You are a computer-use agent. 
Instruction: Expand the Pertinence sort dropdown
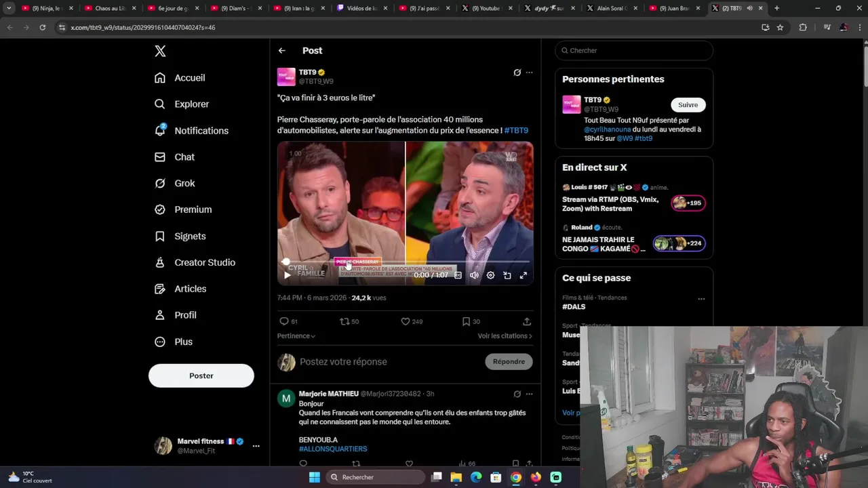pyautogui.click(x=296, y=336)
